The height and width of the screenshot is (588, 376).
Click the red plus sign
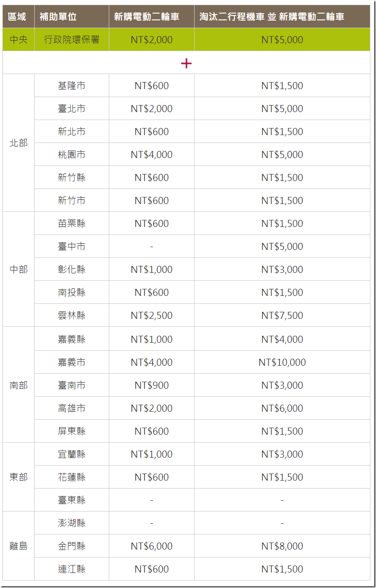click(x=186, y=63)
